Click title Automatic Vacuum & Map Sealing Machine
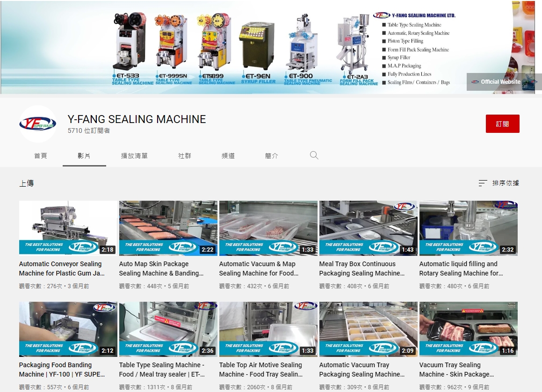542x392 pixels. pyautogui.click(x=259, y=269)
